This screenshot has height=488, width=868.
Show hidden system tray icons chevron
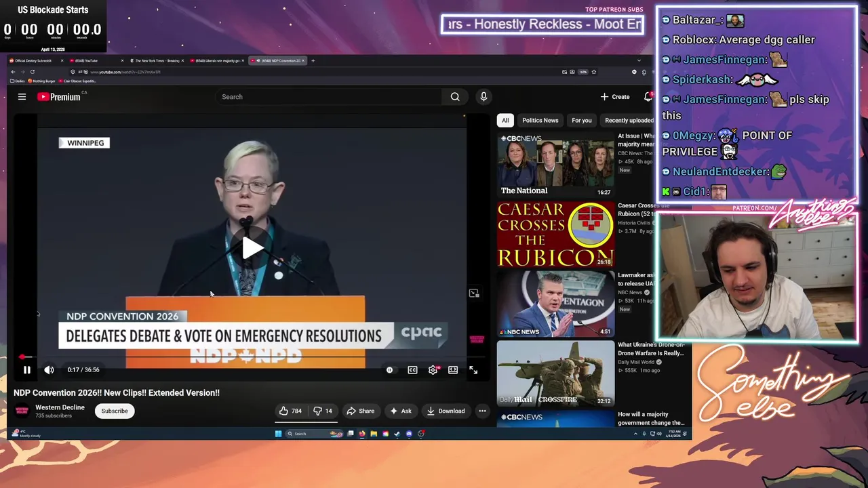click(635, 434)
